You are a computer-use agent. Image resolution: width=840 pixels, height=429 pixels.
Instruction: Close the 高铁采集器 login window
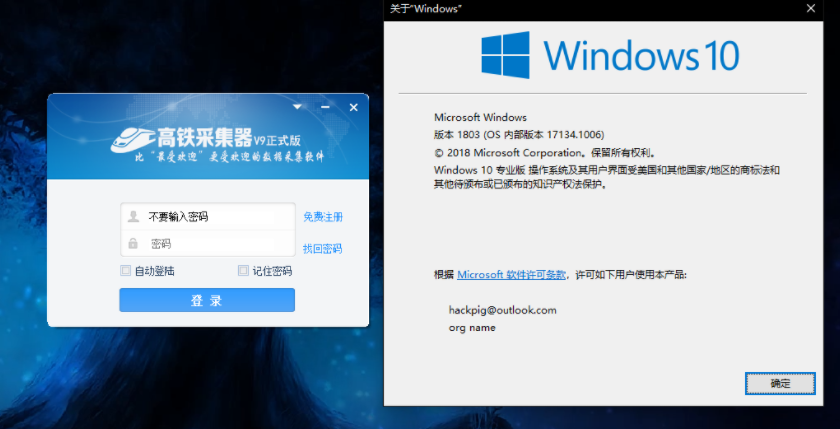click(x=353, y=106)
